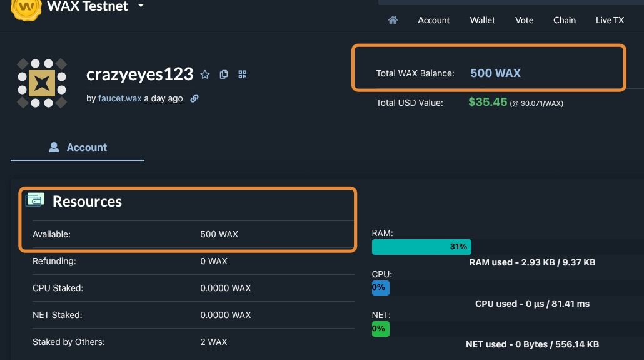Click the WAX logo coin icon
The image size is (644, 360).
coord(26,8)
